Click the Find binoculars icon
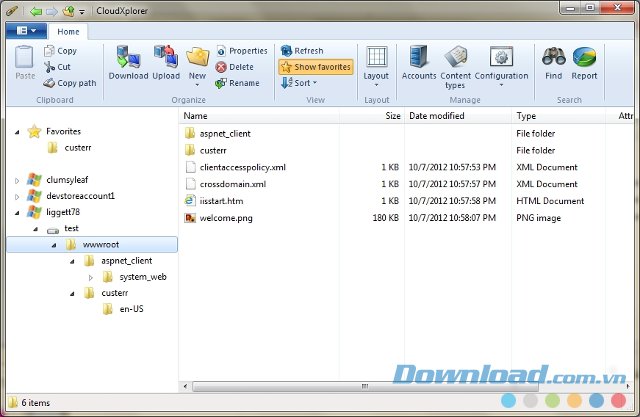The height and width of the screenshot is (417, 640). 553,62
